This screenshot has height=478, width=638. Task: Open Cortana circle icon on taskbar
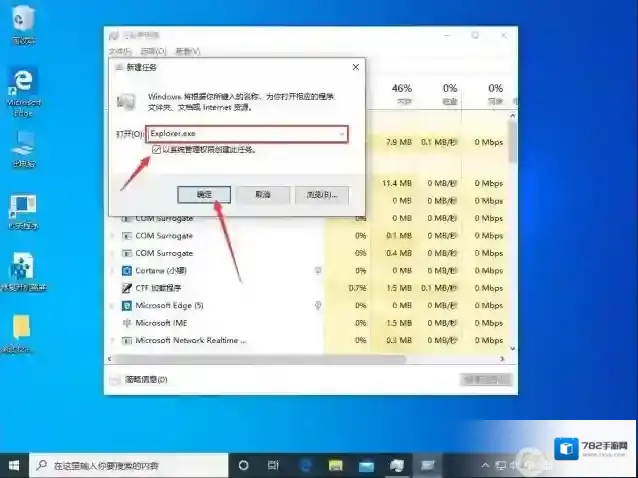(x=243, y=465)
